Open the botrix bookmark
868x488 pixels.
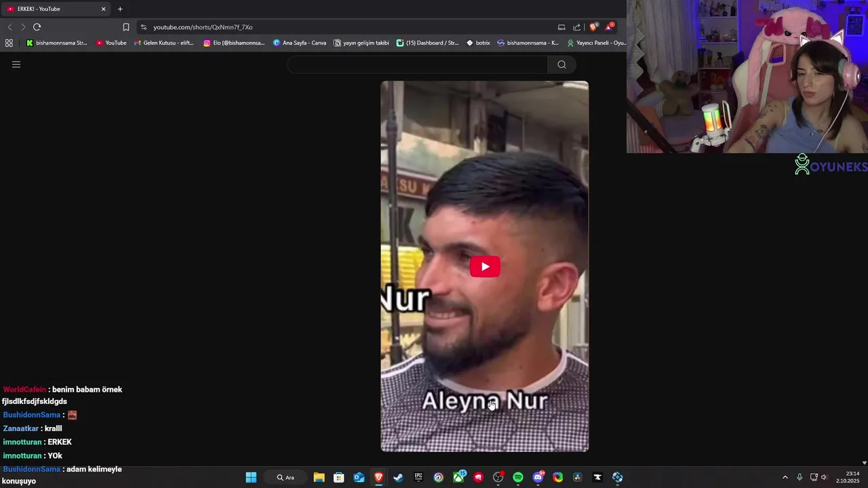(478, 43)
